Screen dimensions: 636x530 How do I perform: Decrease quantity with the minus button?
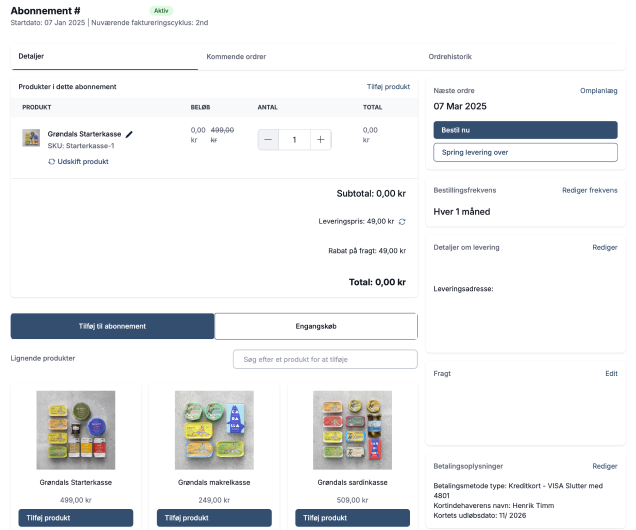click(x=268, y=140)
